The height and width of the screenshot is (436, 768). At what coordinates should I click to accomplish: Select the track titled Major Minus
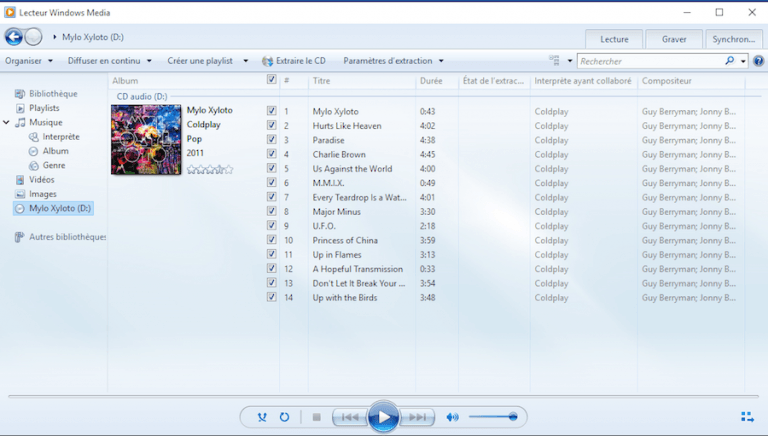336,212
